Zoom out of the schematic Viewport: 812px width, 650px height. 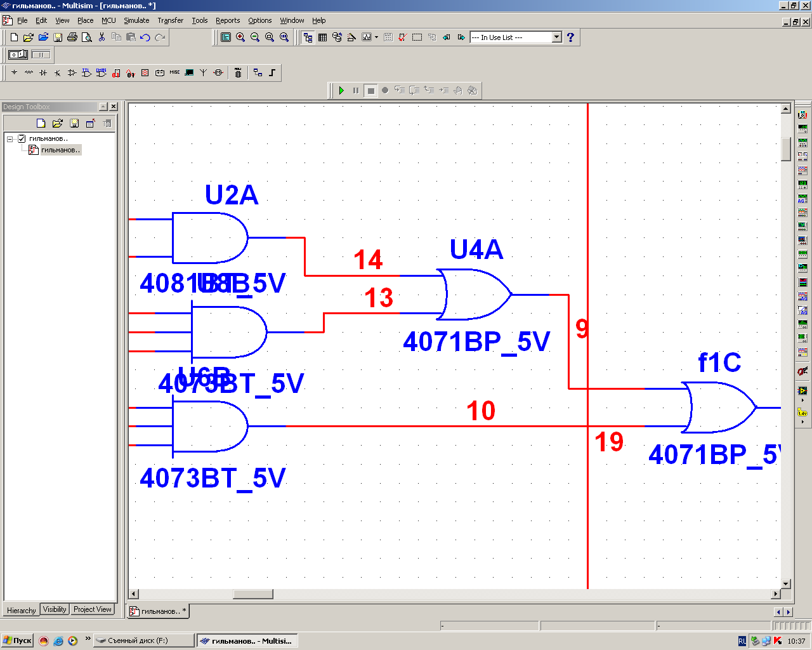(x=255, y=37)
